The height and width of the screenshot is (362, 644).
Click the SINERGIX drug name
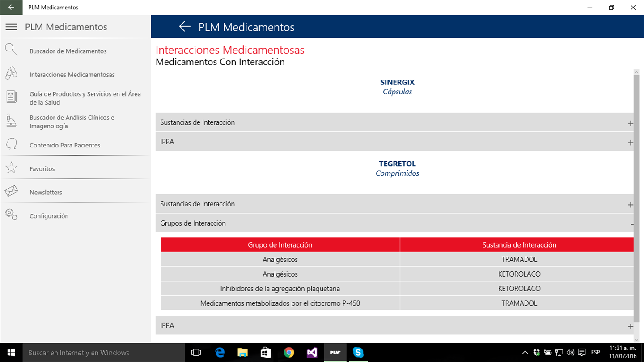(x=397, y=82)
